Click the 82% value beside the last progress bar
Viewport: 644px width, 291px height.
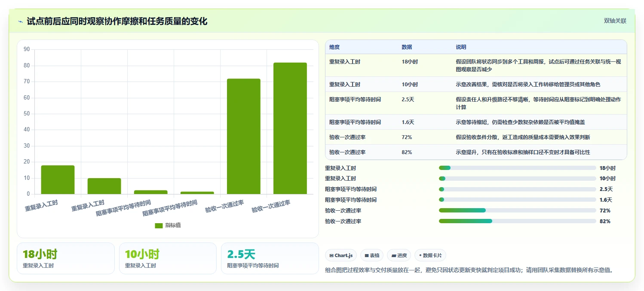605,221
